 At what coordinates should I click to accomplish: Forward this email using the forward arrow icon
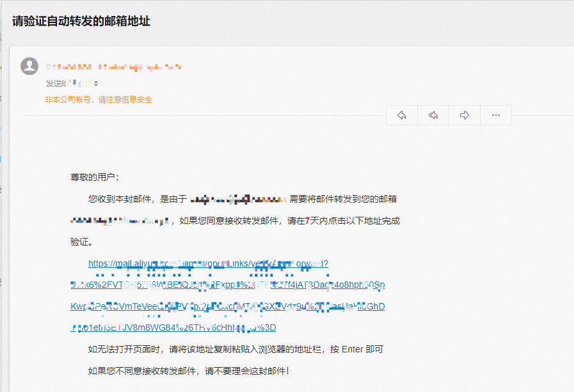pyautogui.click(x=464, y=114)
